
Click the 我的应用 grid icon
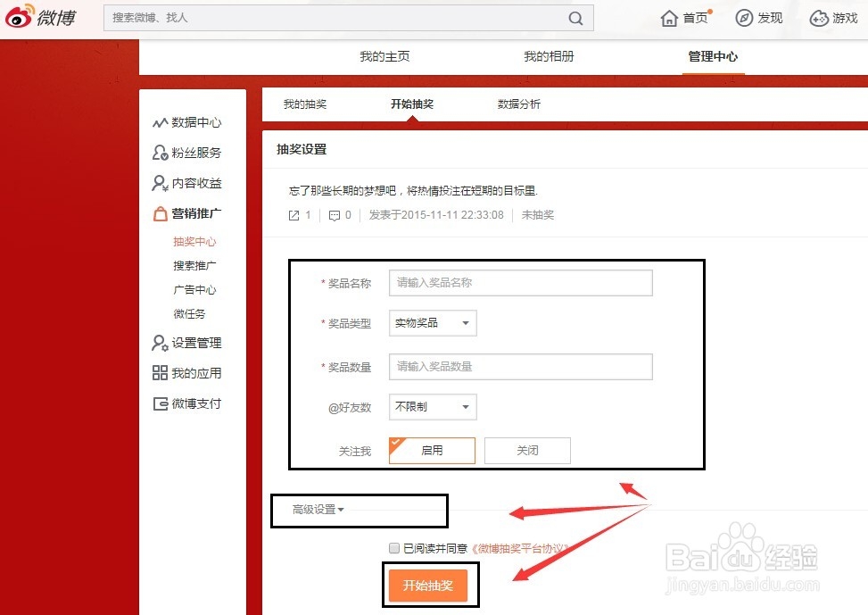click(160, 373)
